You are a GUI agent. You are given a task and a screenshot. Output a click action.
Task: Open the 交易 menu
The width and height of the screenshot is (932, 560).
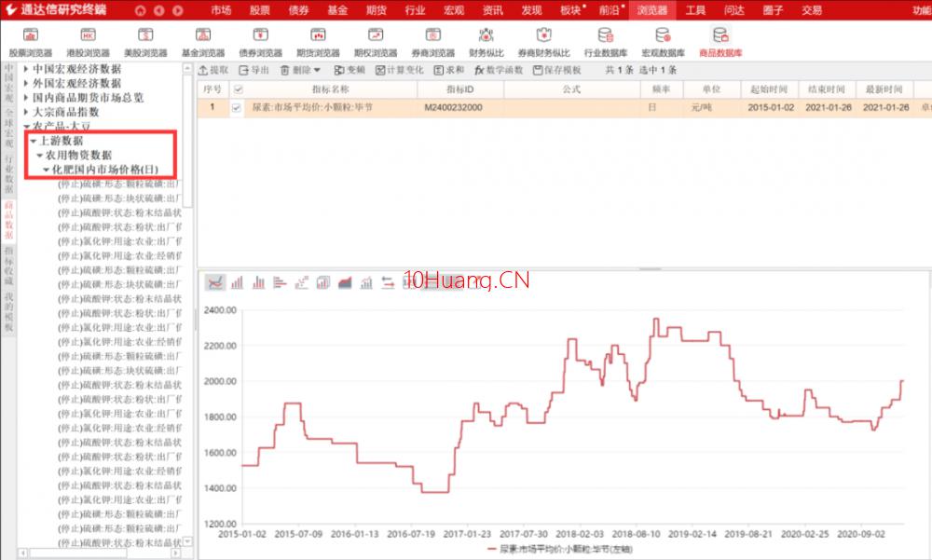point(812,10)
